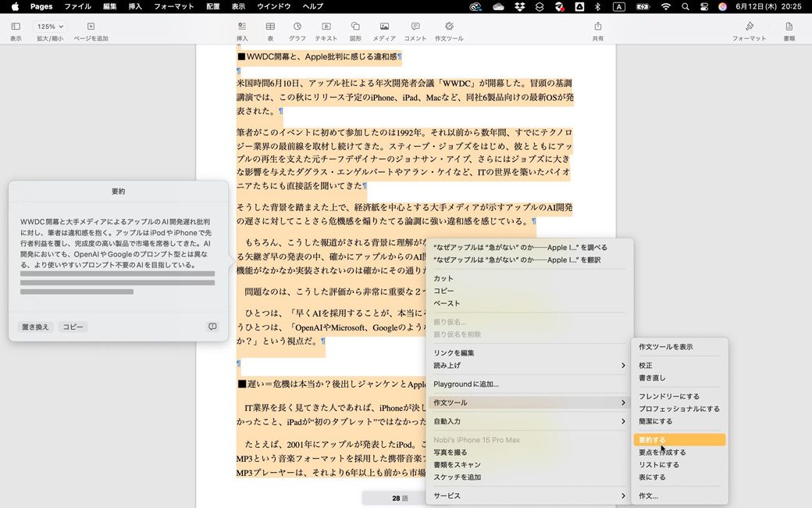Choose 作文... option in submenu

coord(679,496)
